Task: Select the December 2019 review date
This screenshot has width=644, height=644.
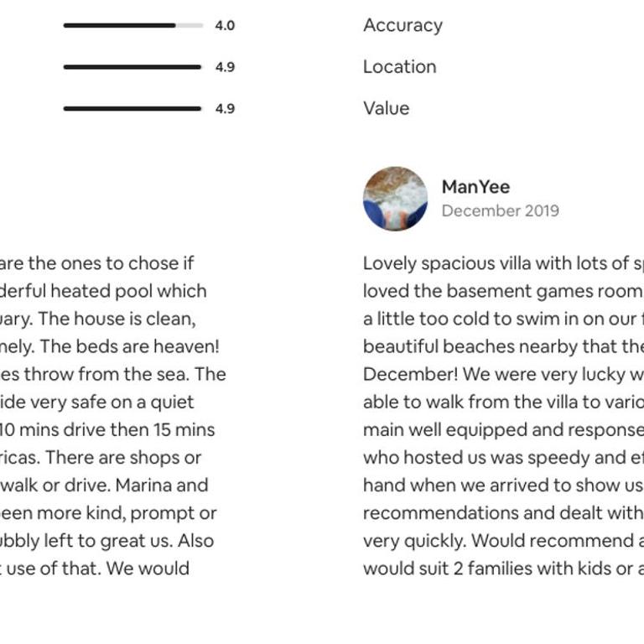Action: pos(501,210)
